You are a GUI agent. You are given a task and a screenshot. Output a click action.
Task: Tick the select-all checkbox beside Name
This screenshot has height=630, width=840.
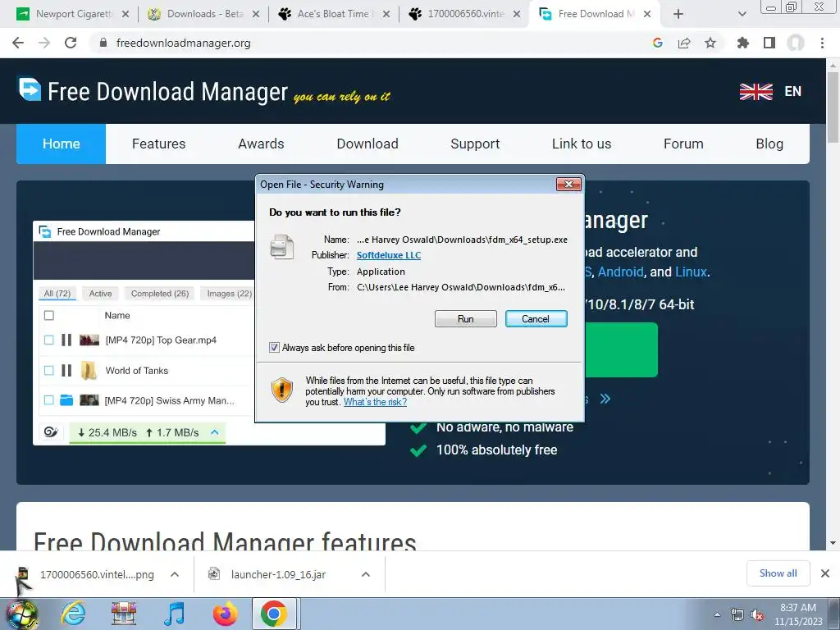48,316
